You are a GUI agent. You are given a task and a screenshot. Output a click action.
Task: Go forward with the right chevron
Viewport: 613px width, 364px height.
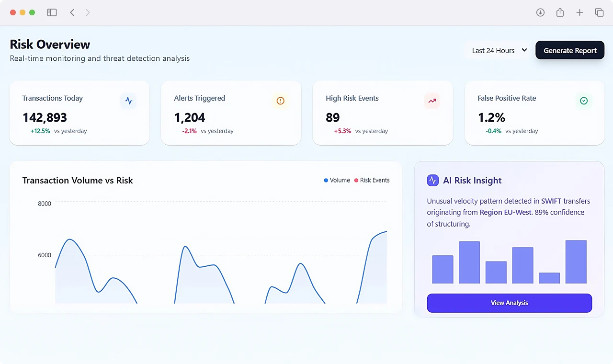click(88, 12)
